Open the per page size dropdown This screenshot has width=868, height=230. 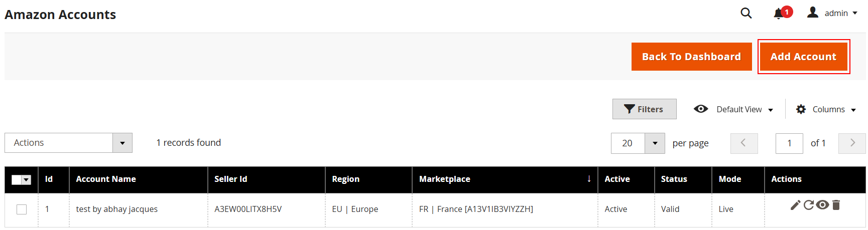pos(655,143)
